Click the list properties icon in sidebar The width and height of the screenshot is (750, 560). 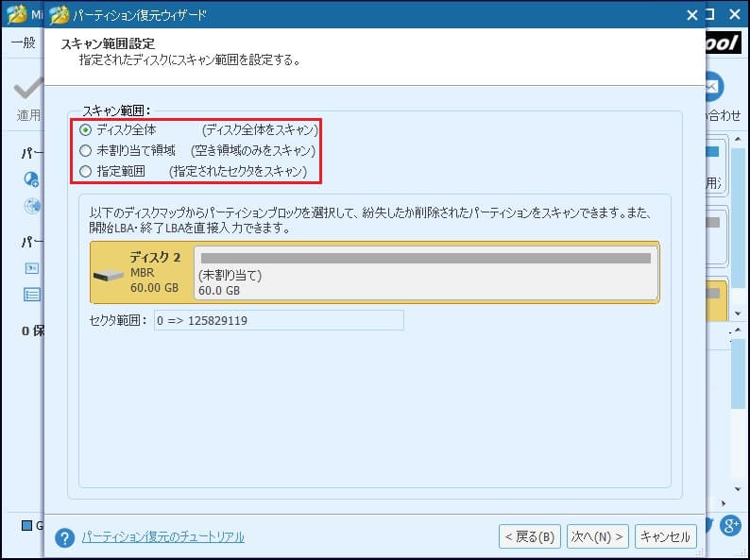[31, 294]
